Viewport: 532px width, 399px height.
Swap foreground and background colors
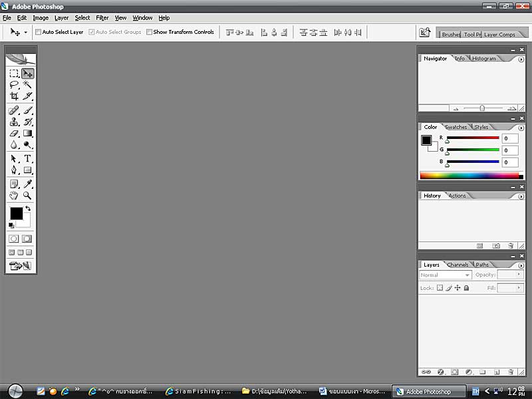click(28, 208)
